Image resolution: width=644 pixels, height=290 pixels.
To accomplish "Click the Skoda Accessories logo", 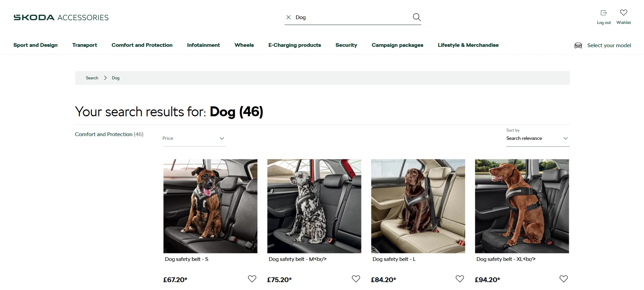I will click(61, 17).
